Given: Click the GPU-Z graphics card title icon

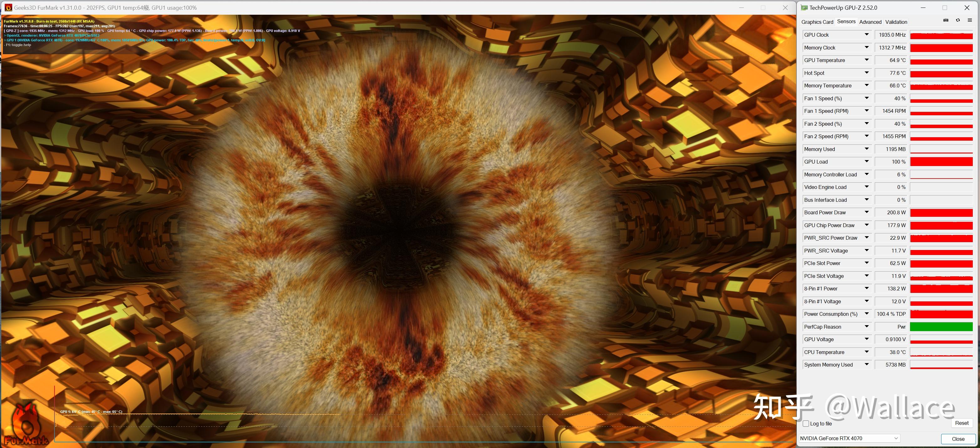Looking at the screenshot, I should point(804,8).
